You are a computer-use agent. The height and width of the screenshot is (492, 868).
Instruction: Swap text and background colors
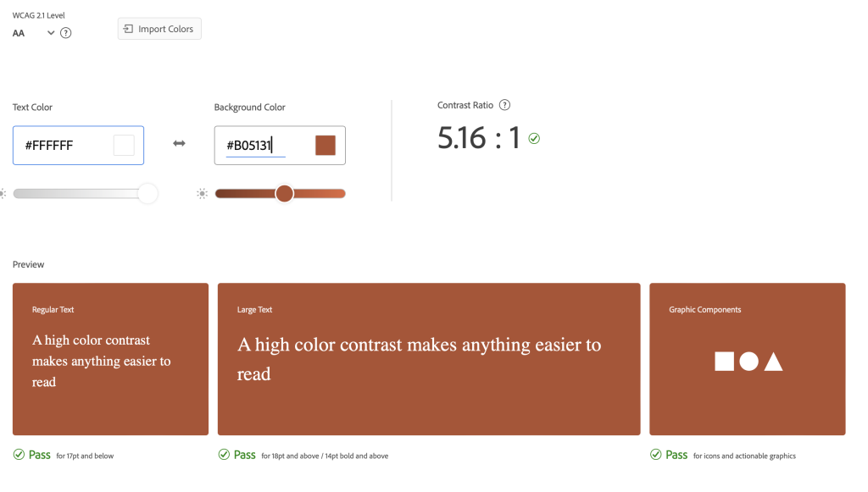tap(179, 144)
